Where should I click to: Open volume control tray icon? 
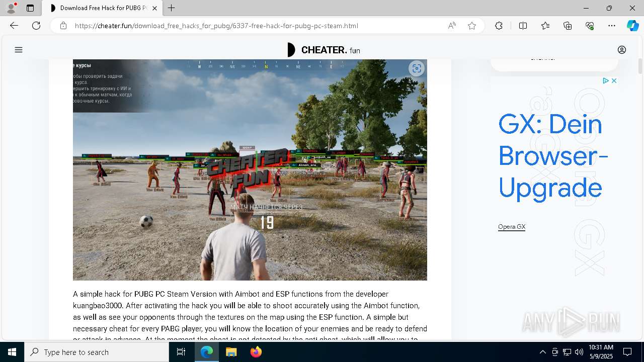(x=579, y=352)
